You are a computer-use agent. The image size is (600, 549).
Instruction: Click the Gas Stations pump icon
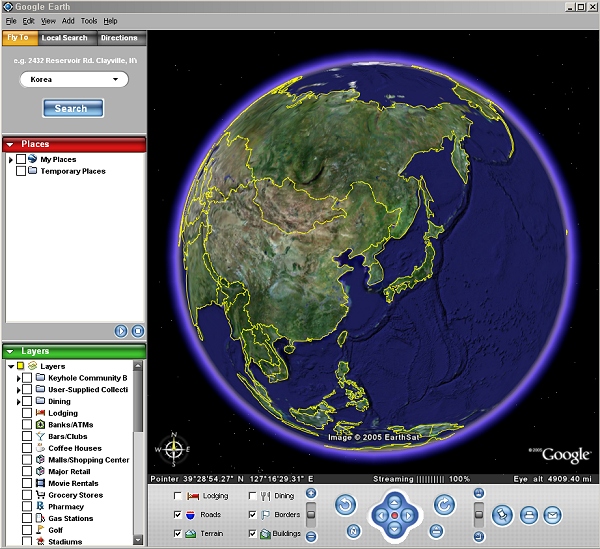click(41, 518)
